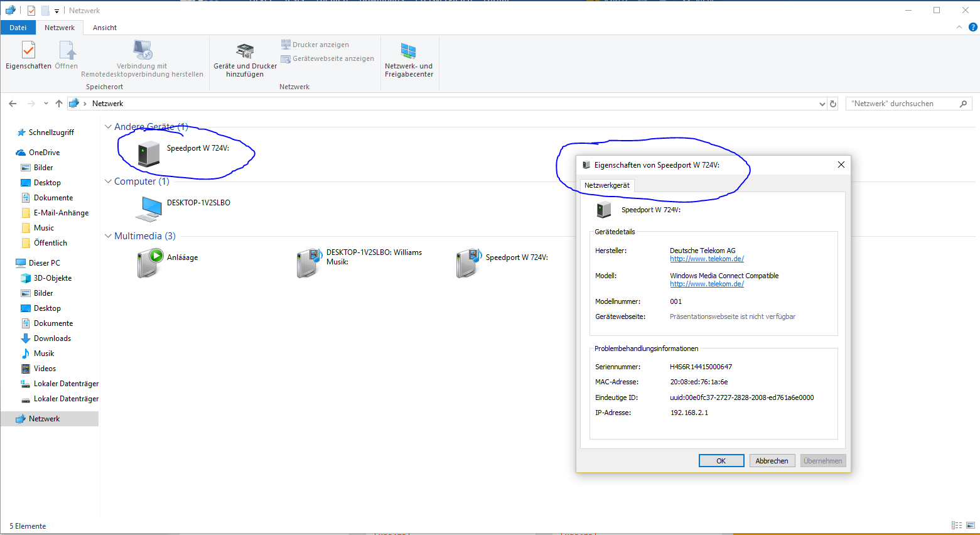Click the Modellnummer value 001
980x535 pixels.
[676, 301]
